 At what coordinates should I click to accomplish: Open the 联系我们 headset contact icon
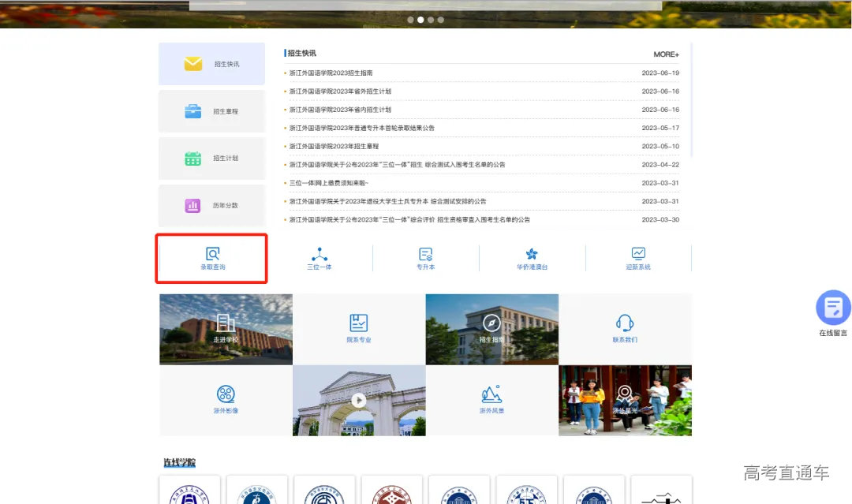[x=625, y=329]
